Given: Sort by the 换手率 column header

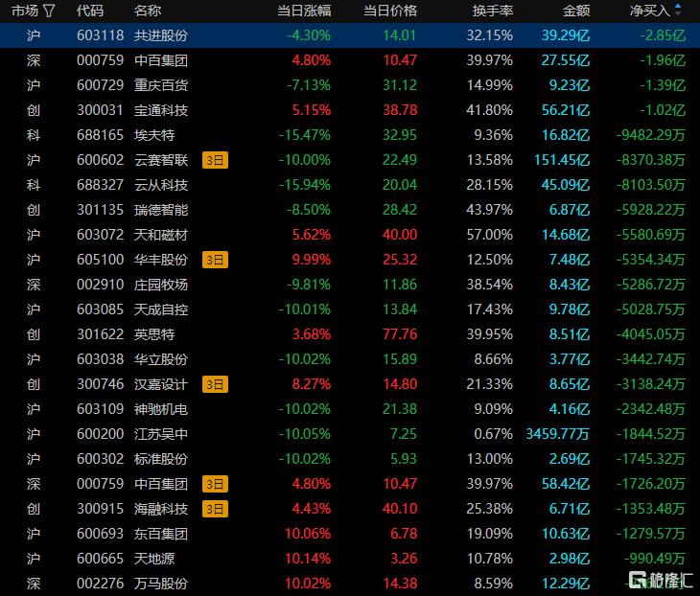Looking at the screenshot, I should pyautogui.click(x=493, y=11).
